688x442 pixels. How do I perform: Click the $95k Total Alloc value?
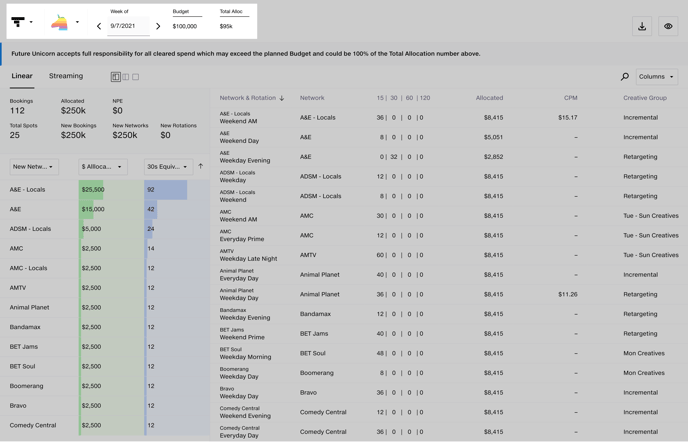tap(226, 26)
